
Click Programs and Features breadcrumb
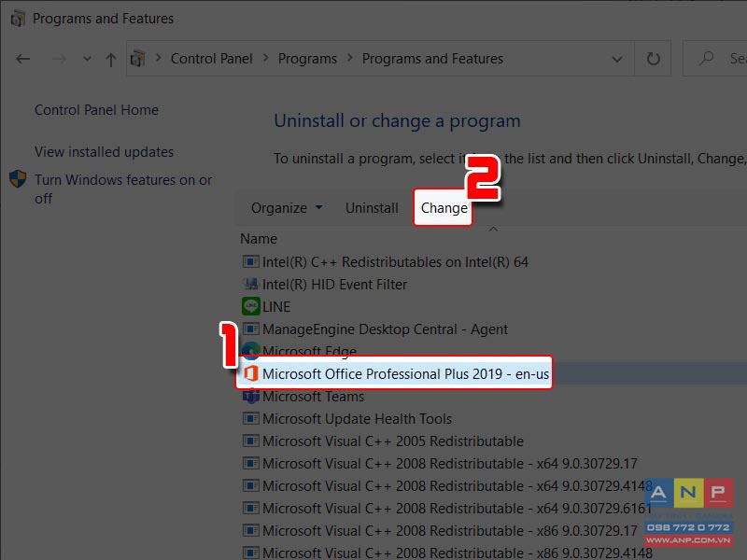(432, 59)
